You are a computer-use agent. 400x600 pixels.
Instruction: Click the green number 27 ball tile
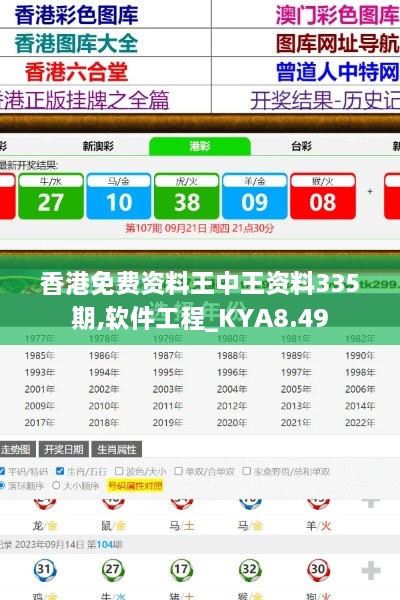point(51,196)
